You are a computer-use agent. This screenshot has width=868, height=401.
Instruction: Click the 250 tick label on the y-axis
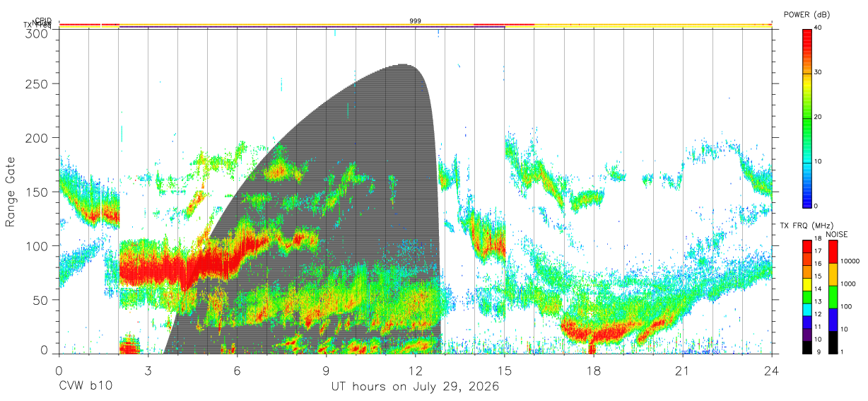click(37, 83)
